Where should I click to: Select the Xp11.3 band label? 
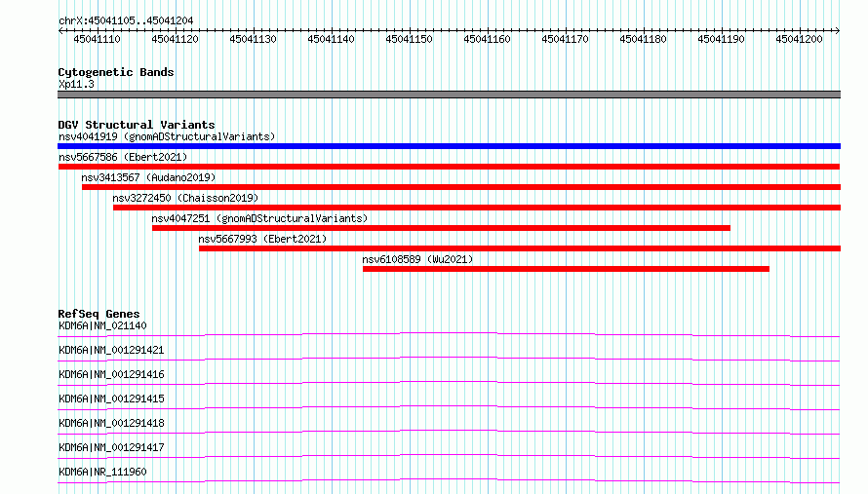pos(76,84)
